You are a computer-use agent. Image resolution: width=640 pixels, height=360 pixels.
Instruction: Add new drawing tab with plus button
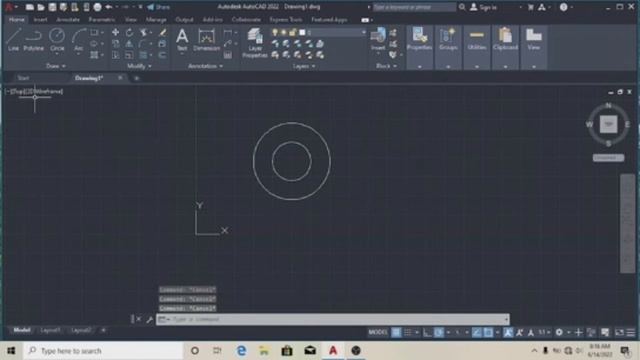pos(136,78)
